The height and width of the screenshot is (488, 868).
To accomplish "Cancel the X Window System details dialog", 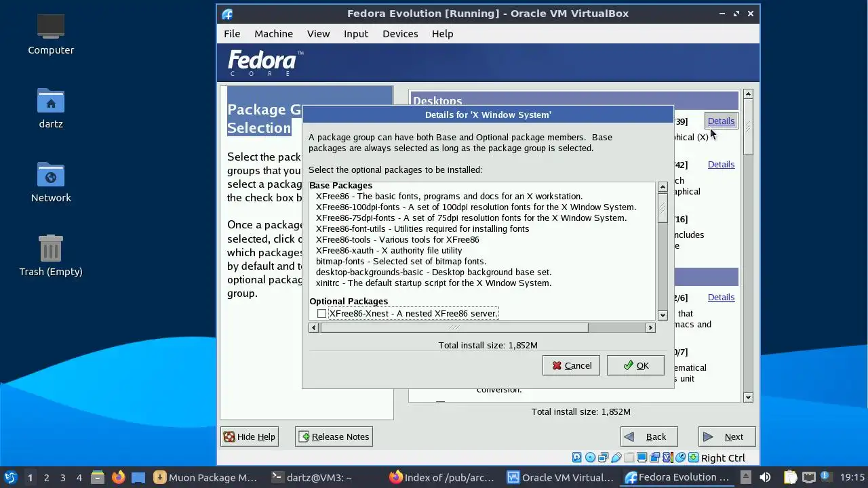I will tap(571, 365).
